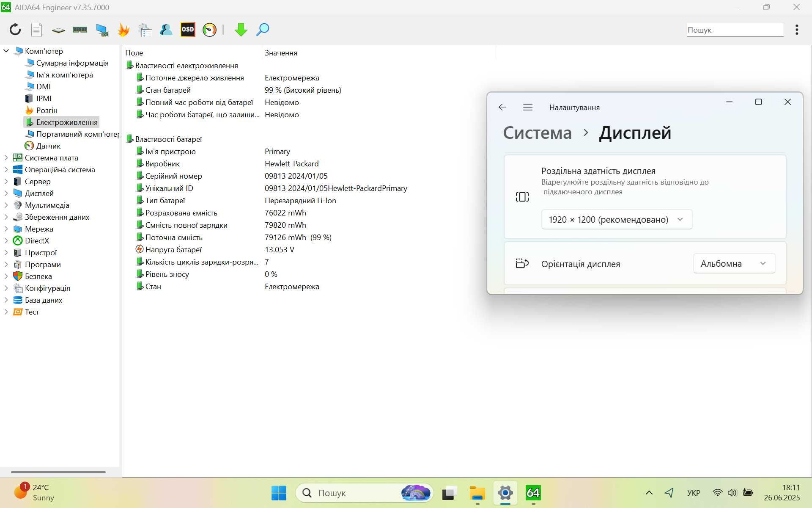Open Wi-Fi network tray icon
The image size is (812, 508).
(718, 493)
